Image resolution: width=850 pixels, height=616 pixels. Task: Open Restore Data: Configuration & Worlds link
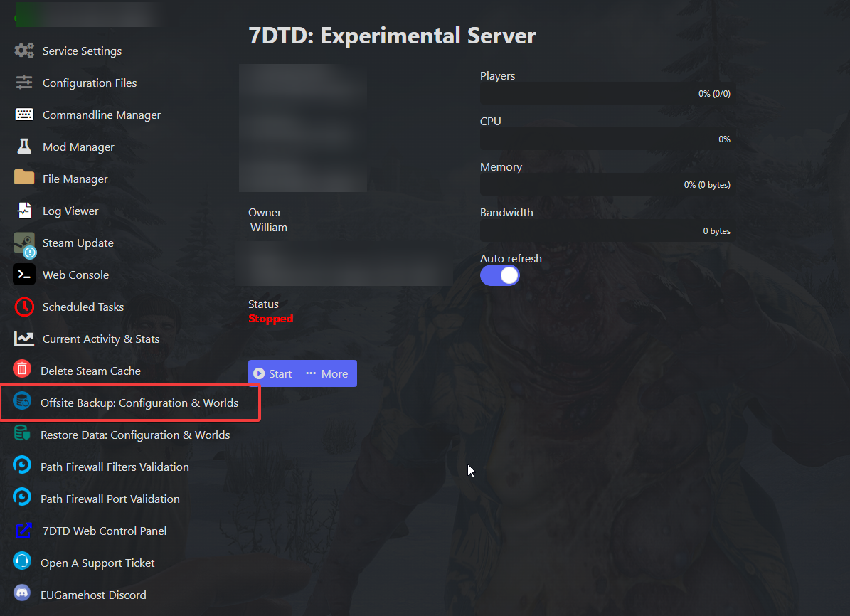point(136,435)
